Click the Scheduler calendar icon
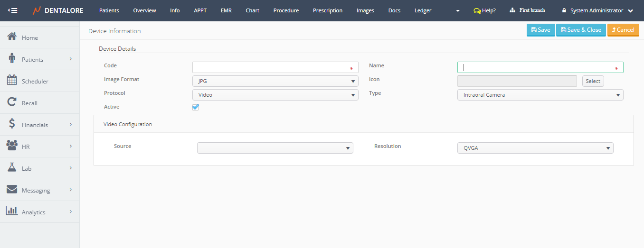 12,81
